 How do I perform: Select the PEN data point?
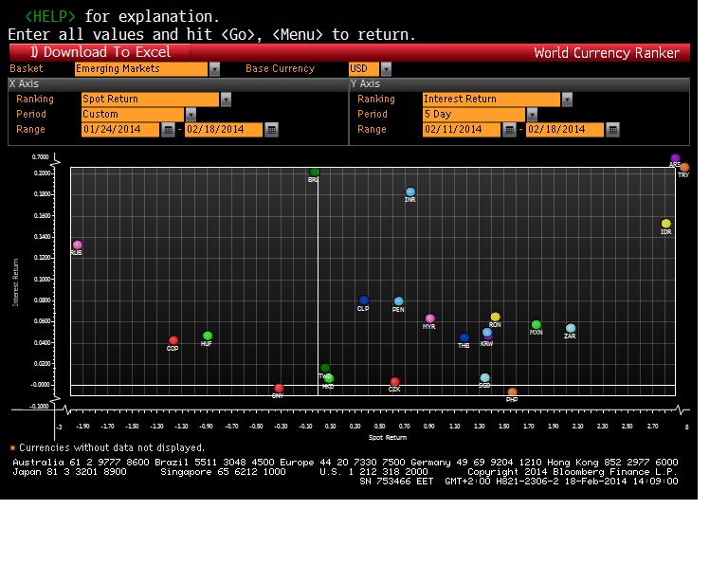[x=398, y=301]
